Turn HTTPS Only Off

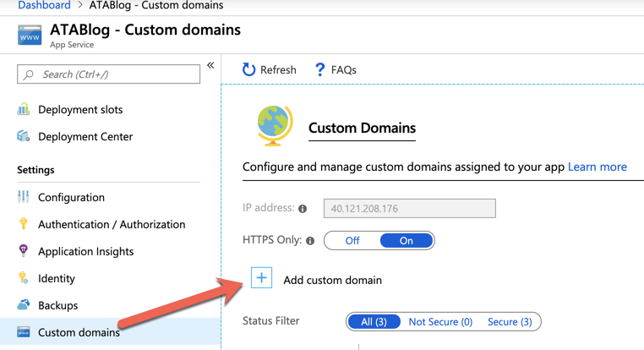[x=352, y=240]
